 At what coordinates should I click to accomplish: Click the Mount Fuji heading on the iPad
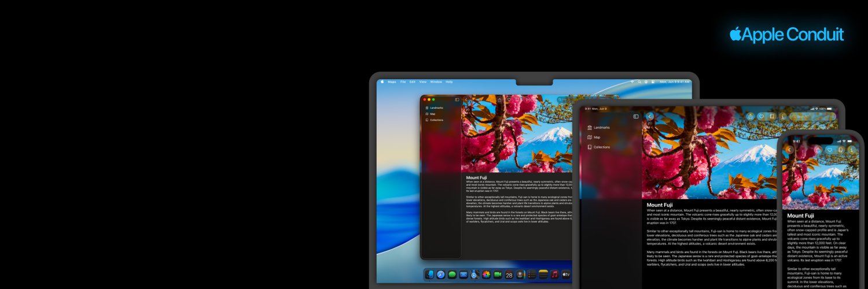point(660,205)
